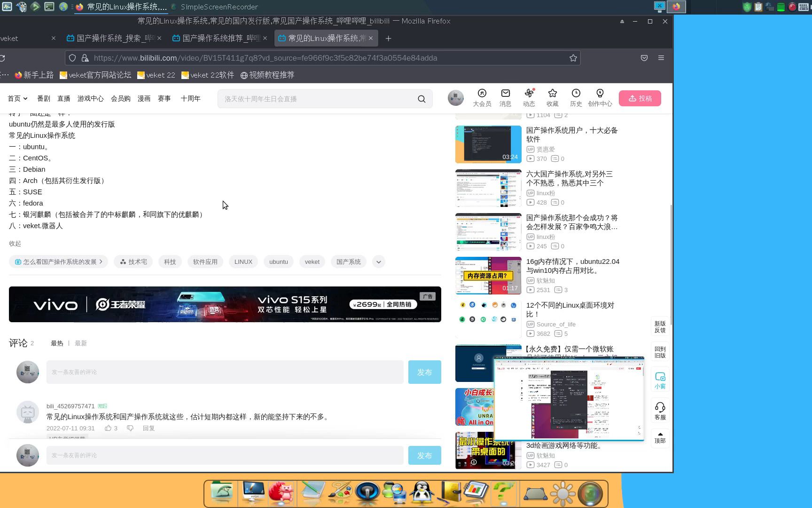Switch to the 国产操作系统推荐 tab

point(220,38)
